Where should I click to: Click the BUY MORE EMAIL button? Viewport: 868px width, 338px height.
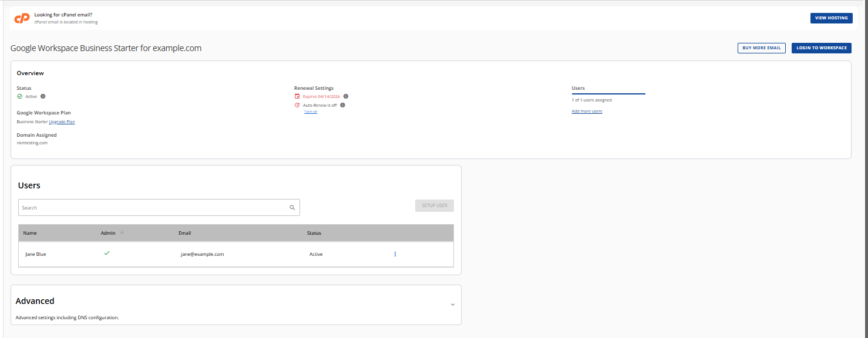pos(761,48)
